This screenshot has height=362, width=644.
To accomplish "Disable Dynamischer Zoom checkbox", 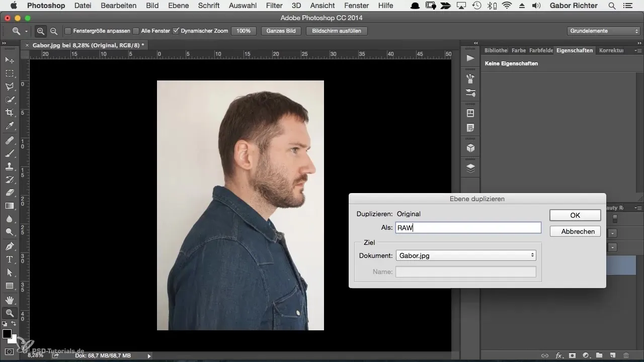I will click(176, 31).
